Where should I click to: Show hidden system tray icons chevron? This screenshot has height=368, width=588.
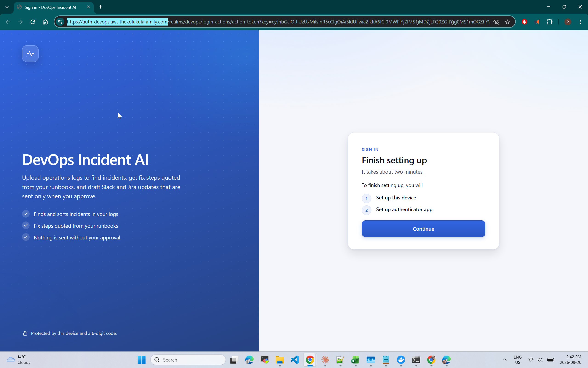tap(504, 360)
